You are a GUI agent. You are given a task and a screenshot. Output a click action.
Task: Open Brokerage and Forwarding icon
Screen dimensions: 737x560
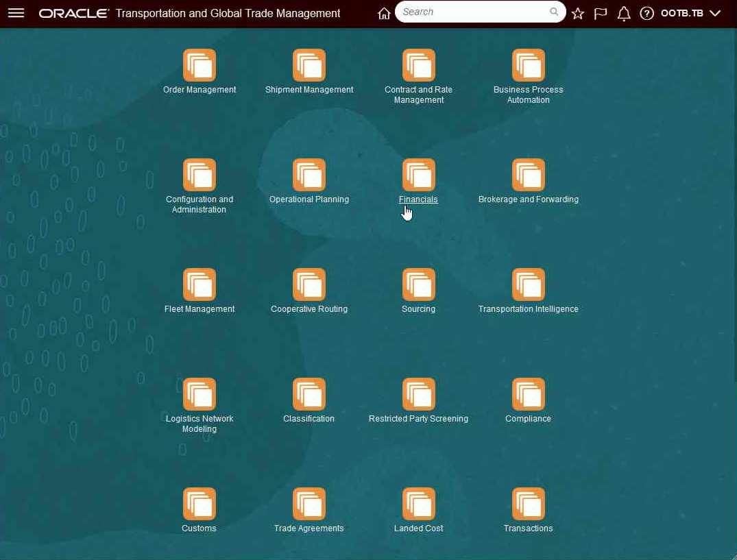click(x=529, y=175)
